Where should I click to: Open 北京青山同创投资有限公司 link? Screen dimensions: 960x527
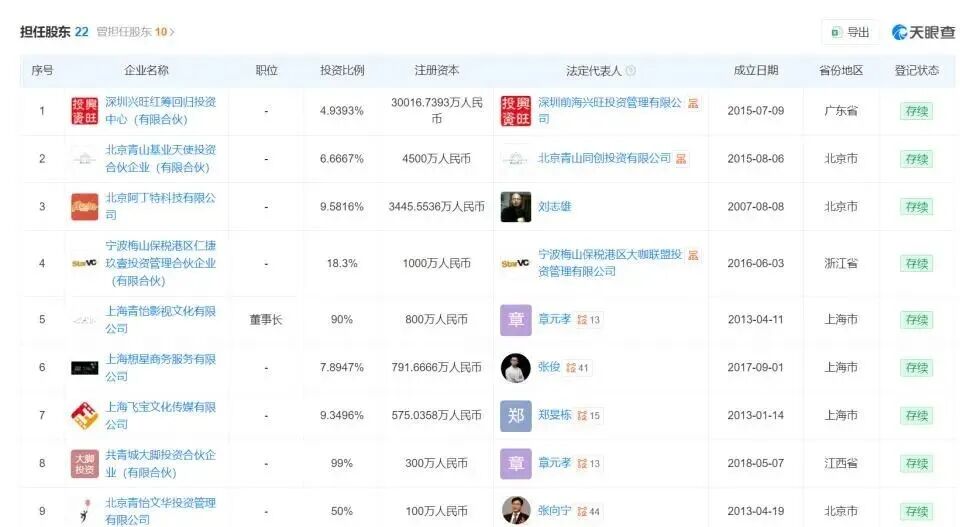click(x=604, y=159)
